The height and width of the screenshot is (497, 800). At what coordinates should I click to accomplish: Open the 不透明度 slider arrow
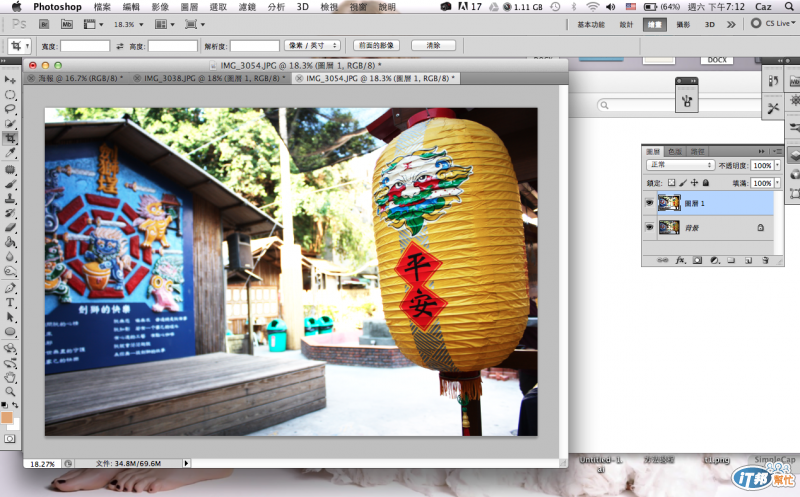click(778, 165)
